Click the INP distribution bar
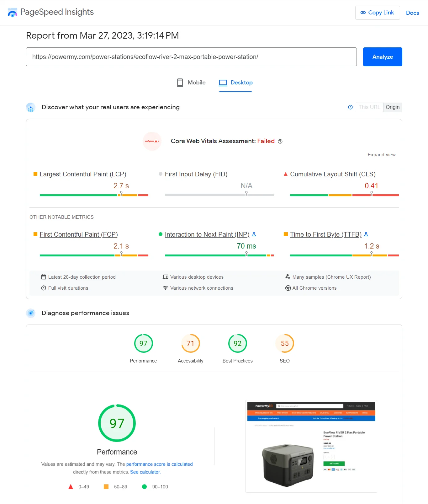 [219, 255]
